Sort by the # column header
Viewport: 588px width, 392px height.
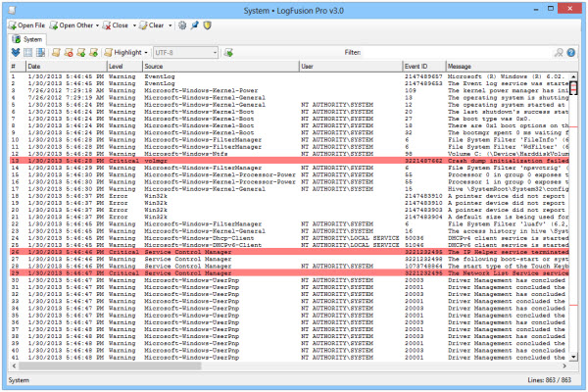point(18,67)
